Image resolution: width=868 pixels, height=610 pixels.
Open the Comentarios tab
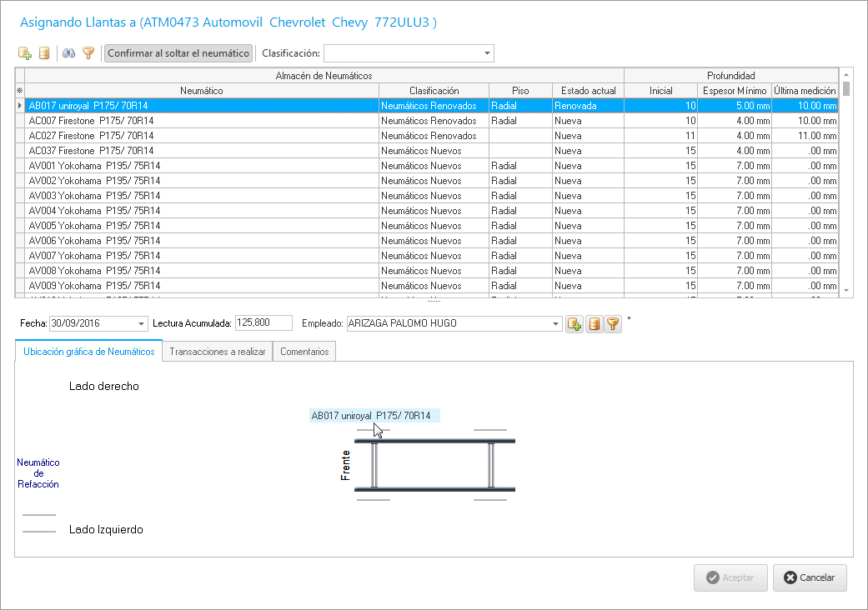click(x=304, y=352)
